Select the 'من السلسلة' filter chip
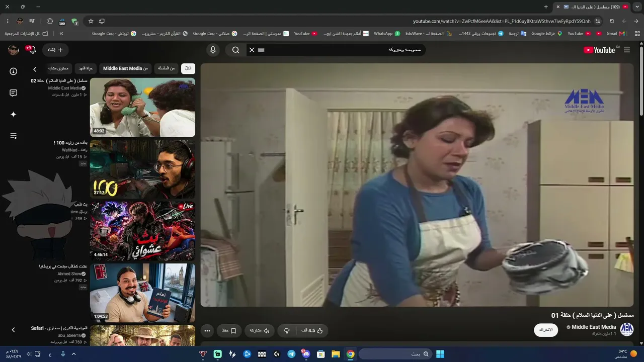Image resolution: width=644 pixels, height=362 pixels. click(167, 68)
